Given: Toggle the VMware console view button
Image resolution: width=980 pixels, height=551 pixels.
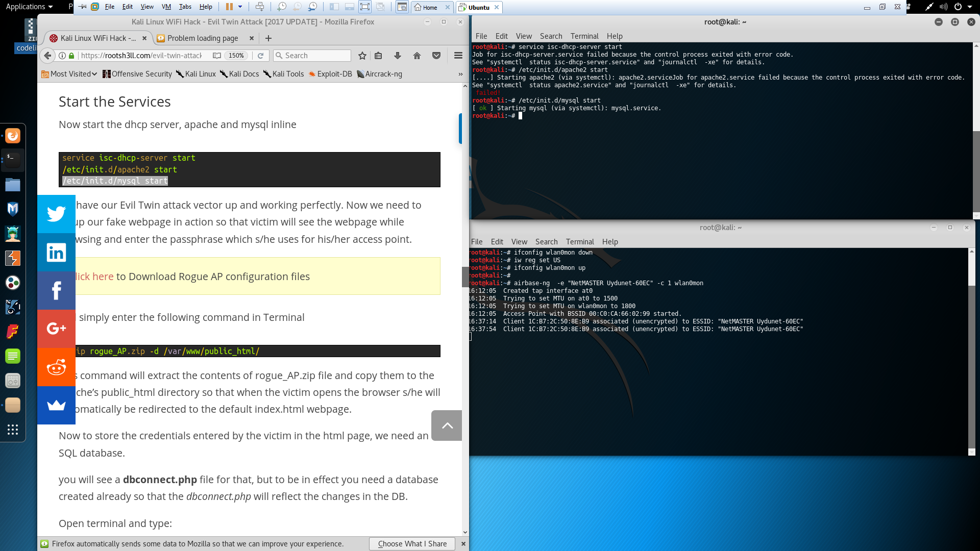Looking at the screenshot, I should 402,7.
